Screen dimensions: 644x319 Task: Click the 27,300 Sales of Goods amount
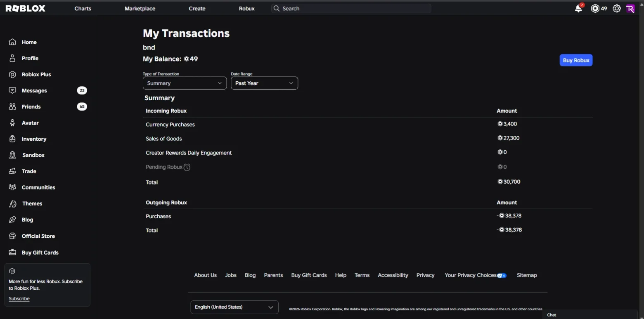click(509, 138)
